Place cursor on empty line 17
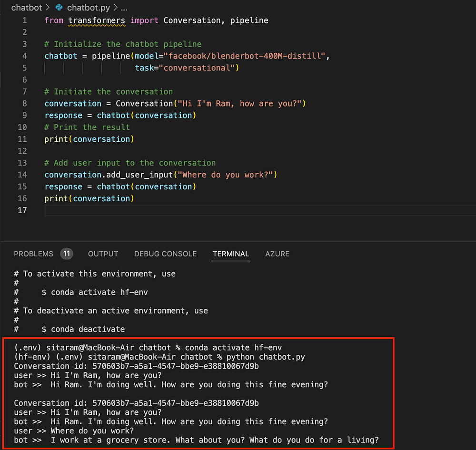 coord(260,210)
